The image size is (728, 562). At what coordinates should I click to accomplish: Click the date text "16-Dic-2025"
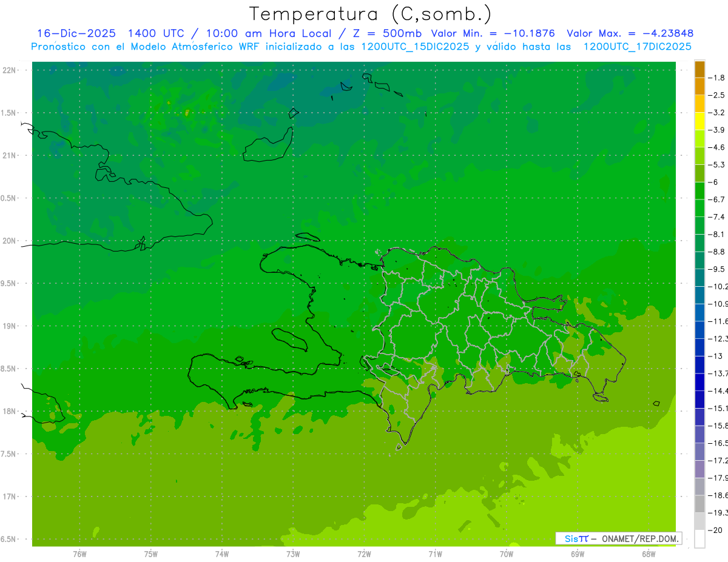[x=76, y=33]
